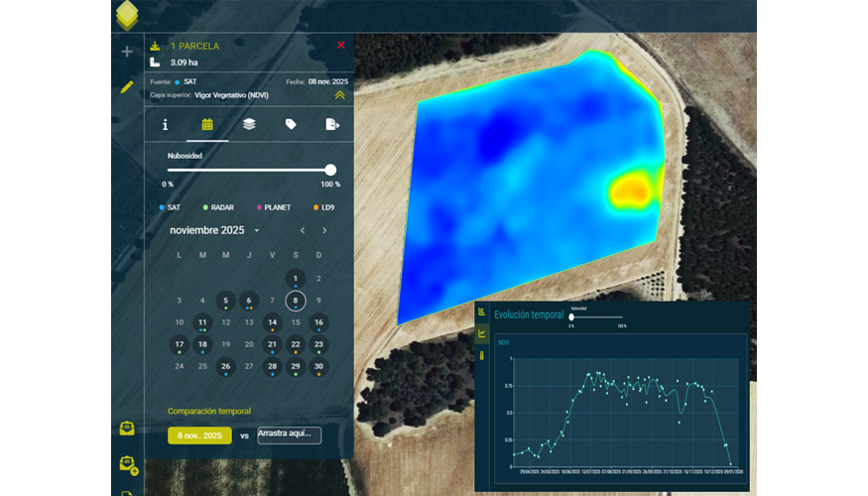Toggle the PLANET source filter

point(273,207)
